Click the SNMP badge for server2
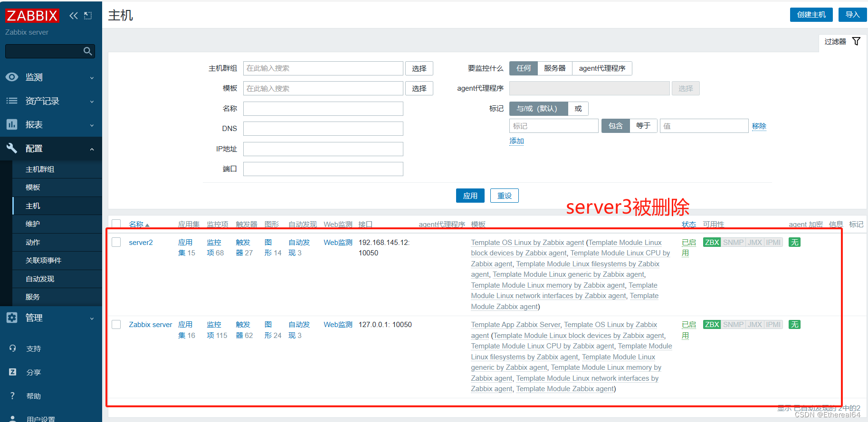This screenshot has height=422, width=868. 733,243
